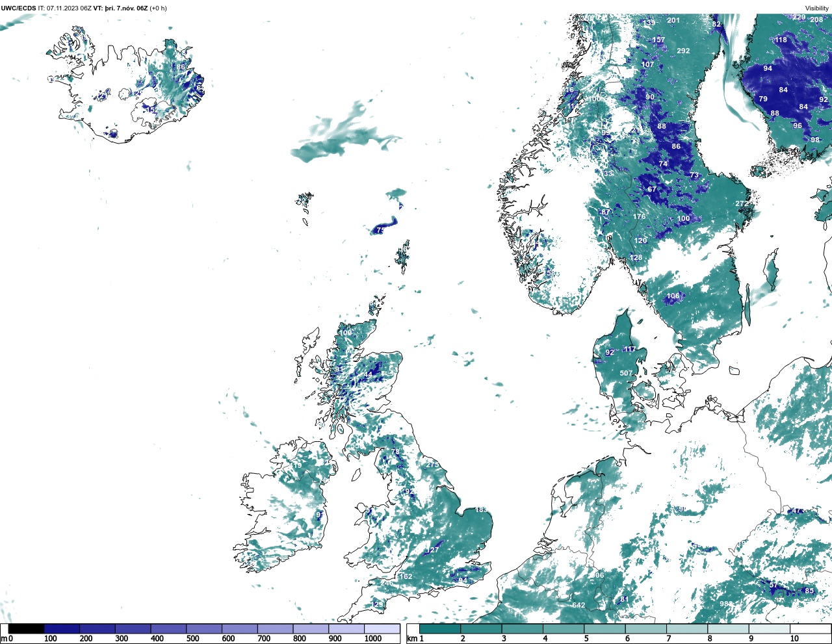Click the 'UWC/ECDS' header text

point(18,8)
